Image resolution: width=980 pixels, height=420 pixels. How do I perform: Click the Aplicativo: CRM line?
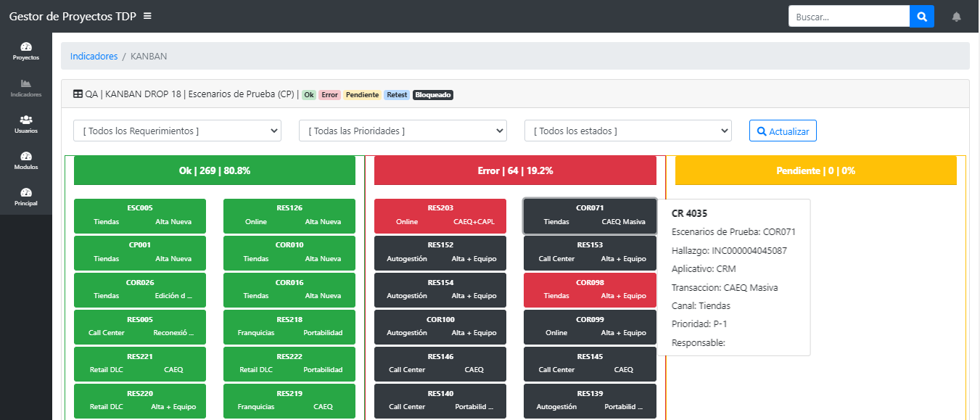coord(704,268)
